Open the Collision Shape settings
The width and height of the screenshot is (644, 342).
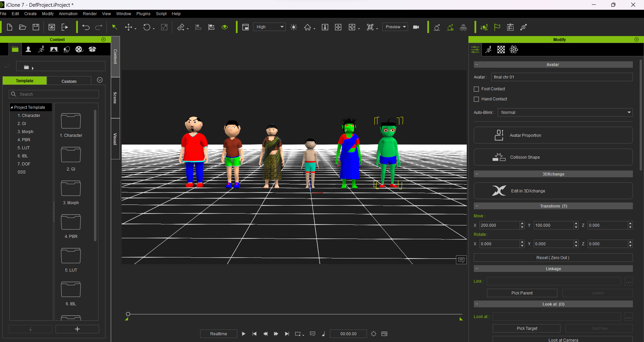click(553, 157)
